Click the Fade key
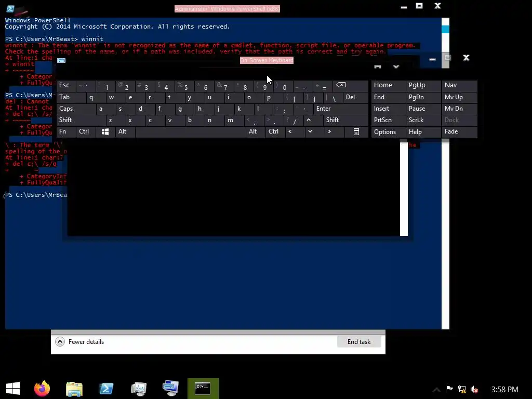The image size is (532, 399). (459, 131)
